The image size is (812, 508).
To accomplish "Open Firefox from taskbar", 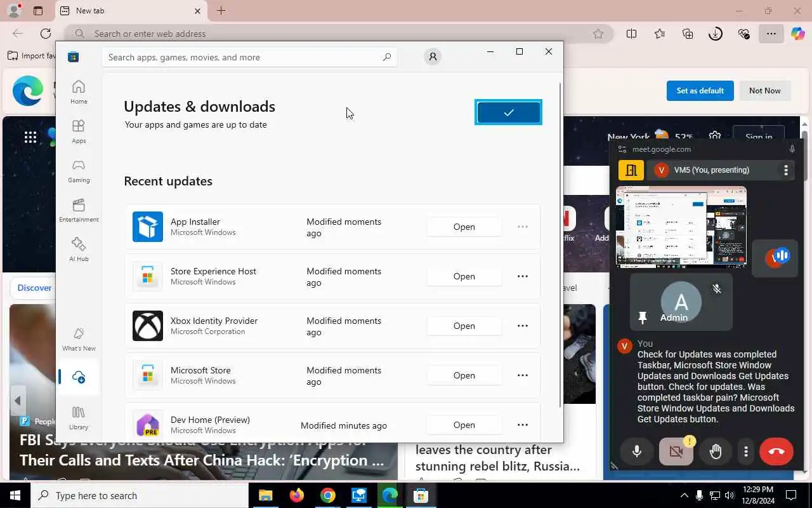I will pyautogui.click(x=296, y=495).
